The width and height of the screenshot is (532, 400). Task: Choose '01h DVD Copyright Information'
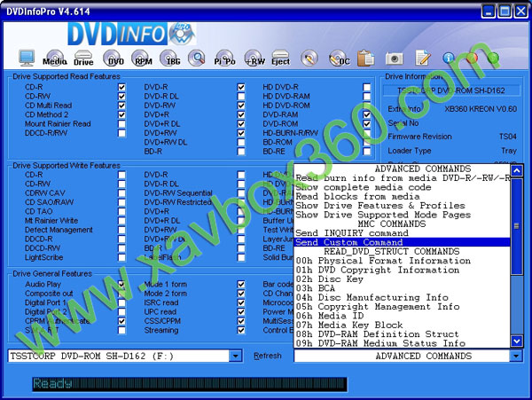point(402,270)
